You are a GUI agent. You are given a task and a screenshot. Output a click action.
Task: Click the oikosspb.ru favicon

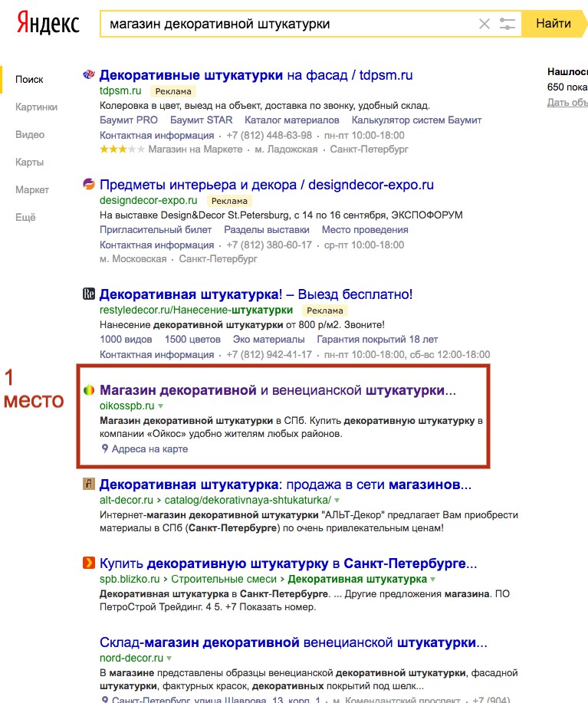pyautogui.click(x=88, y=390)
